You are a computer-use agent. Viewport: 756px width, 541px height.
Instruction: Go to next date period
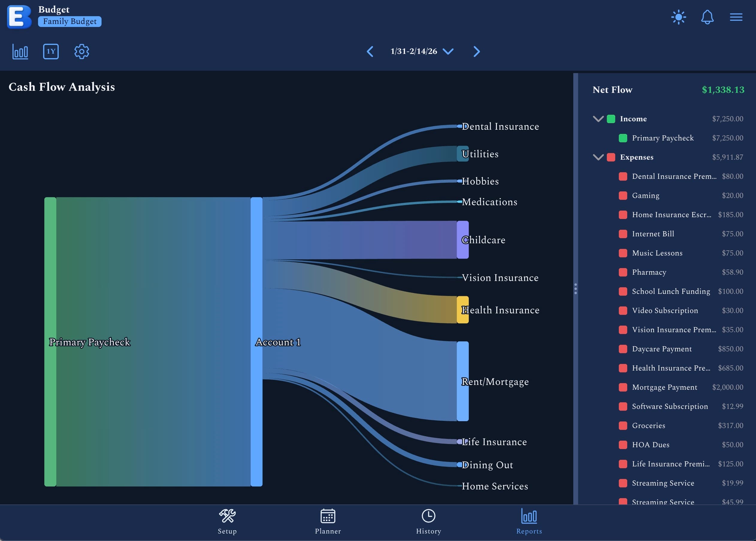pyautogui.click(x=477, y=52)
